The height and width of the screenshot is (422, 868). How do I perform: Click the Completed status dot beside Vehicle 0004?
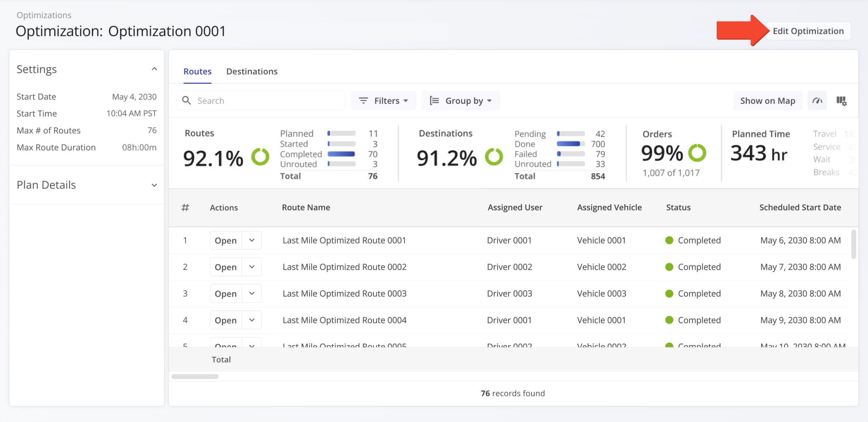(x=670, y=320)
